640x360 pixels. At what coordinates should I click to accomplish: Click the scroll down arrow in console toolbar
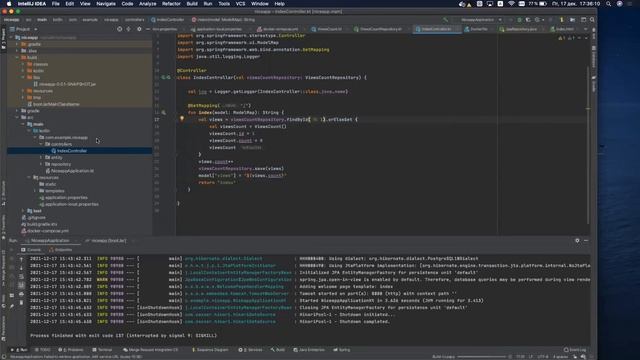pos(22,267)
